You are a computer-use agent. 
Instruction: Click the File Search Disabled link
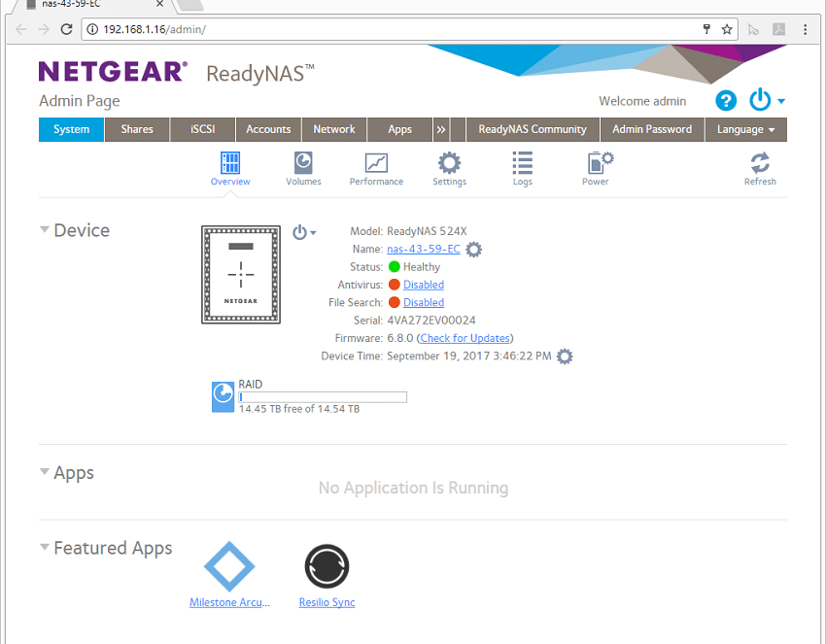[x=424, y=303]
